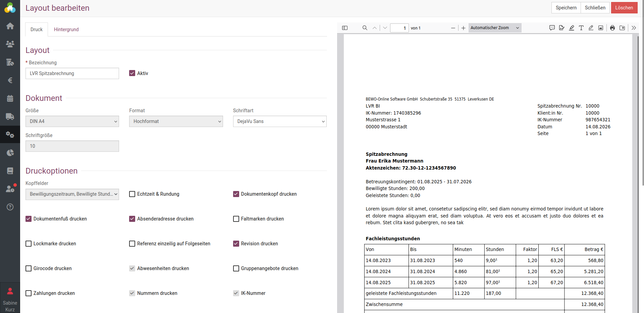The height and width of the screenshot is (313, 644).
Task: Select the PDF freehand draw tool
Action: [x=591, y=28]
